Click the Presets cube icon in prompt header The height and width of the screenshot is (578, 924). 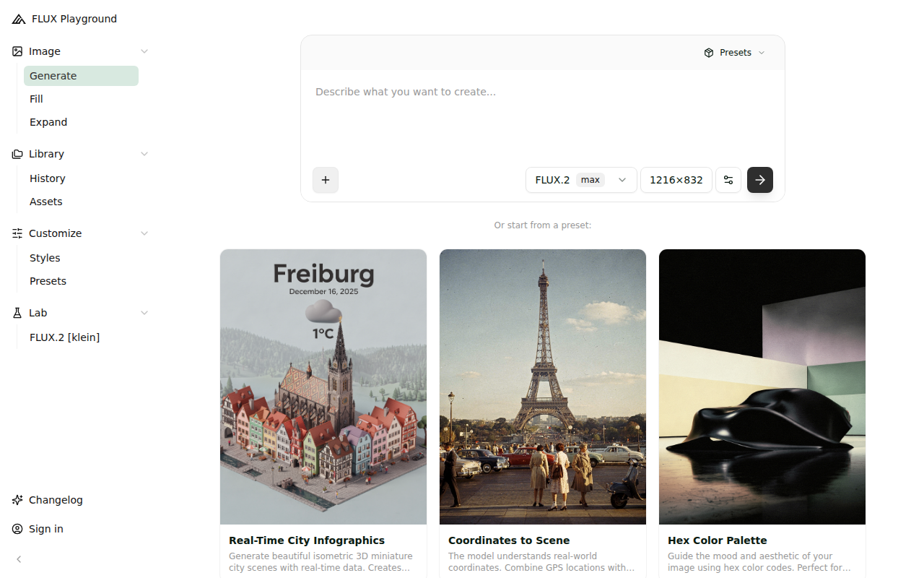709,53
